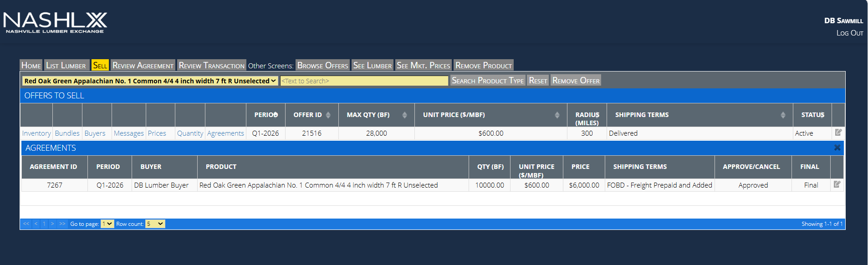
Task: Open the Review Agreement tab
Action: (x=143, y=65)
